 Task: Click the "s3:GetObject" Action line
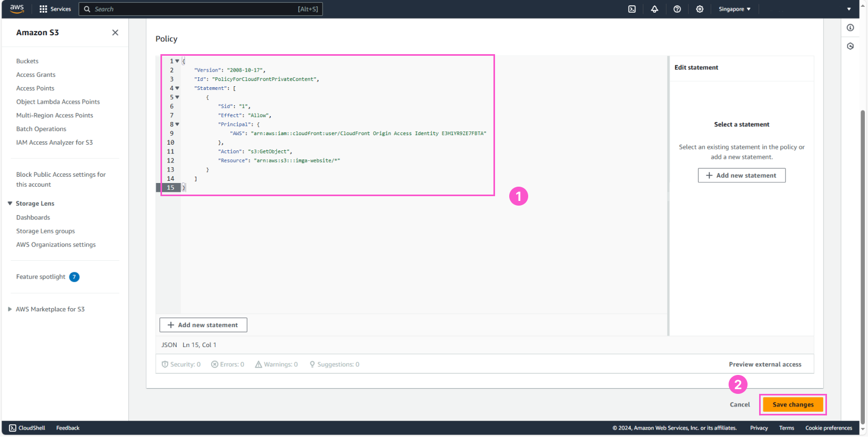coord(255,151)
